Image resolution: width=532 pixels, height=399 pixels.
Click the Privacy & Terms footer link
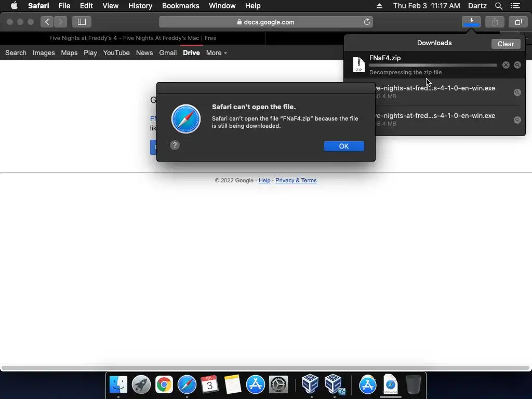click(296, 180)
